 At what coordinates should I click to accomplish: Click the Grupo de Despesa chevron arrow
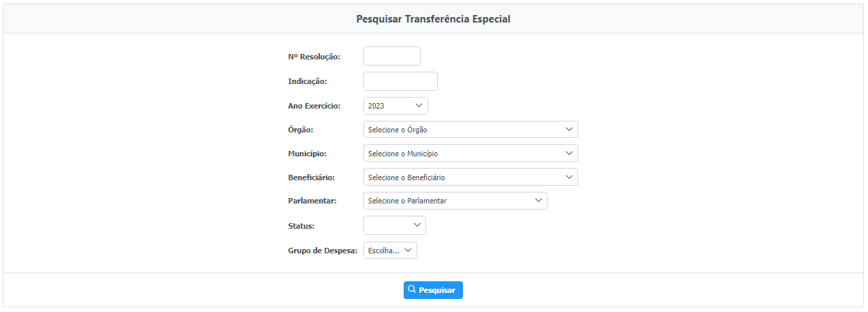pyautogui.click(x=408, y=250)
